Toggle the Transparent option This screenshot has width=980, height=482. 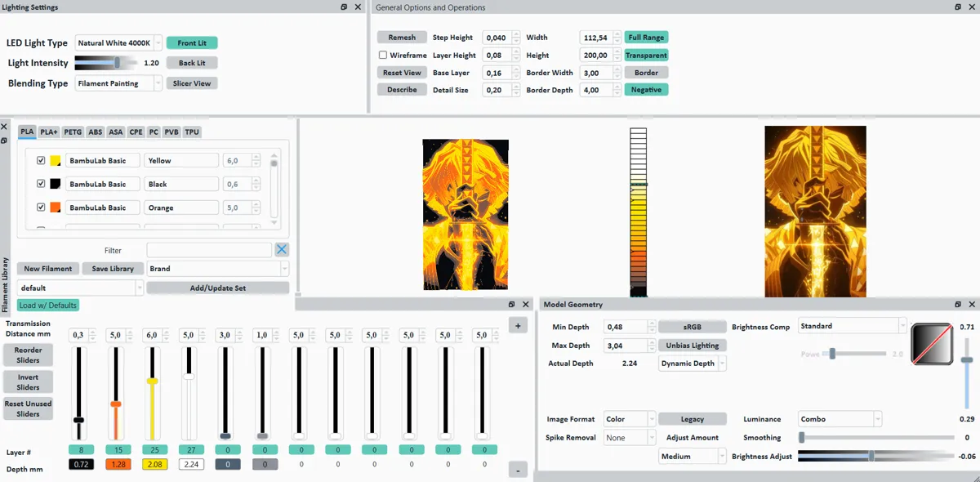click(646, 56)
